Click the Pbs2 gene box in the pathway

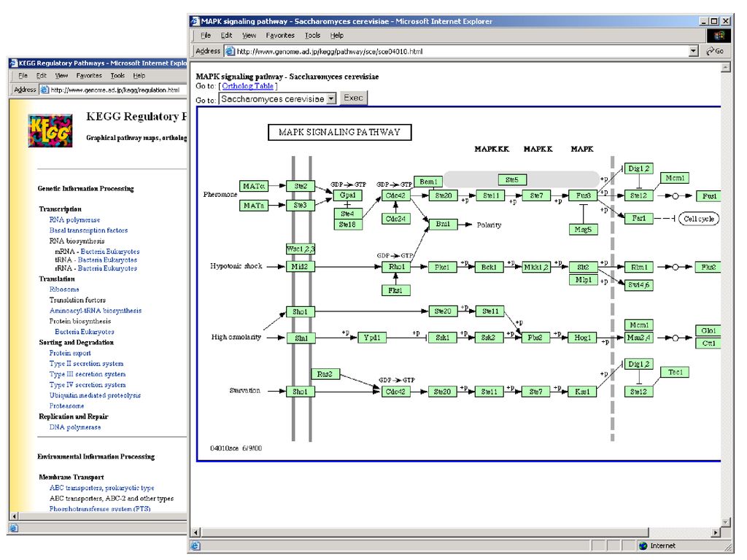(535, 338)
